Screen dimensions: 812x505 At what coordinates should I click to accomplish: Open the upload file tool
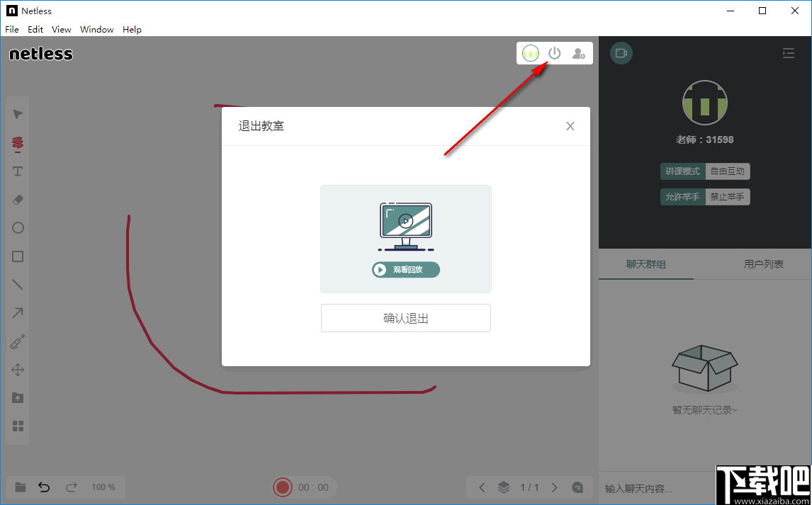tap(18, 397)
